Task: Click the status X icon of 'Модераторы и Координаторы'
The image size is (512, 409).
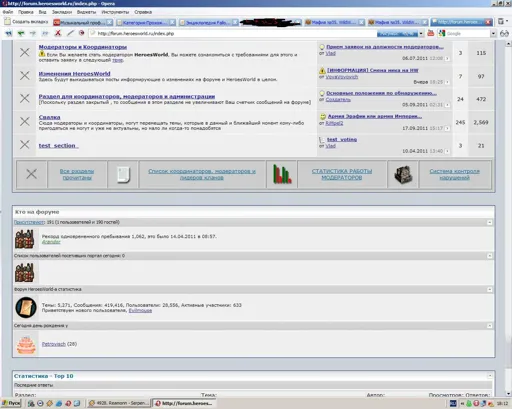Action: click(24, 52)
